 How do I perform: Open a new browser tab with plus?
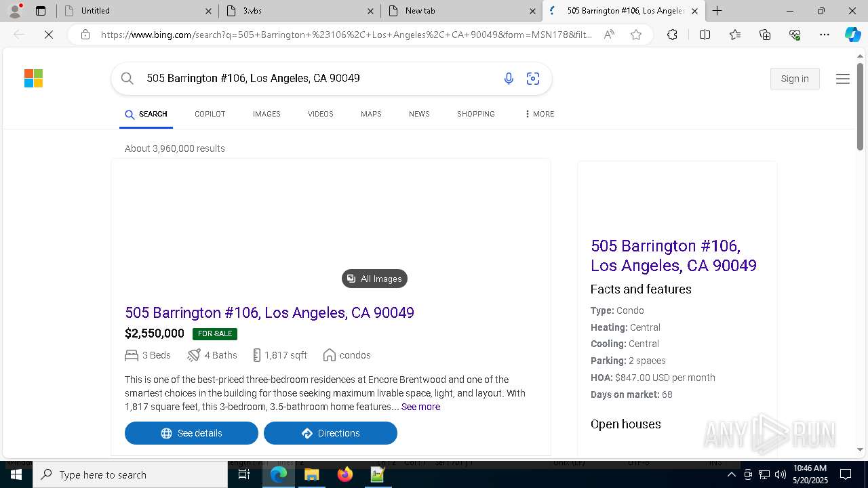(717, 11)
